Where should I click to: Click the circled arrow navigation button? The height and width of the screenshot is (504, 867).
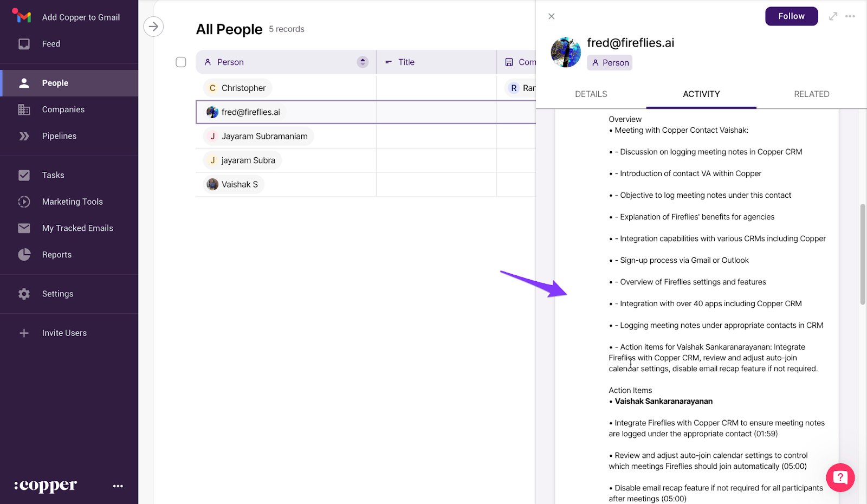click(154, 27)
